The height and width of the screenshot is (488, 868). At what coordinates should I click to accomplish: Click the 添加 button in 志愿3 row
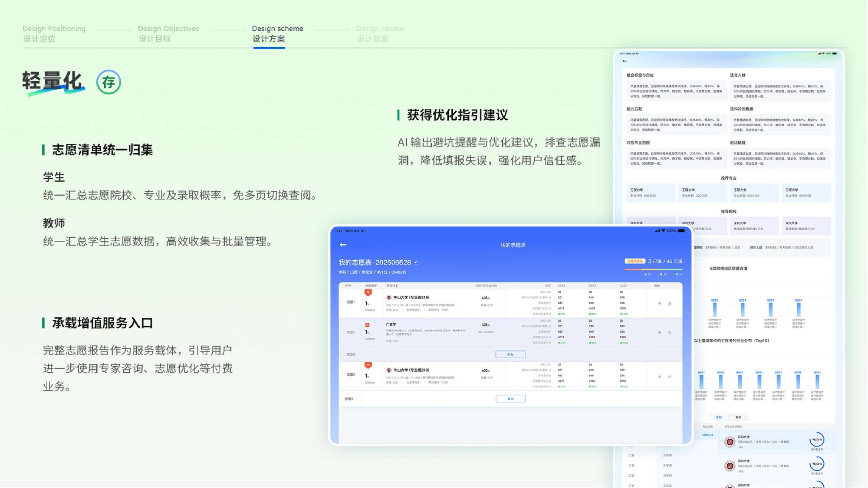point(510,399)
